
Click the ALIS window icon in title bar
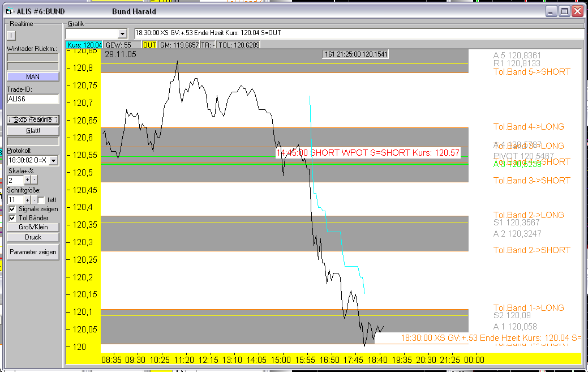coord(10,11)
